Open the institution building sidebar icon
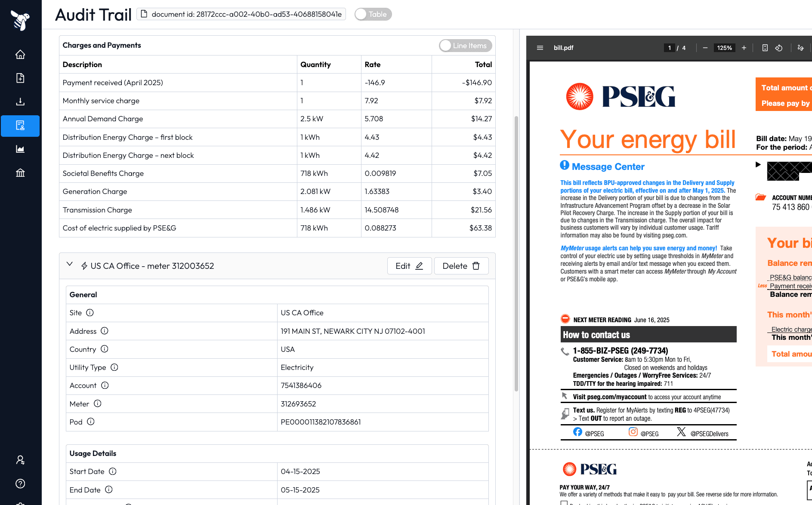 (x=20, y=173)
